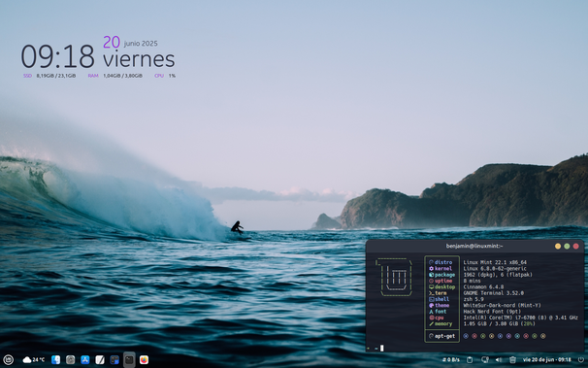Image resolution: width=588 pixels, height=368 pixels.
Task: Click the cyan color dot in terminal
Action: (x=517, y=336)
